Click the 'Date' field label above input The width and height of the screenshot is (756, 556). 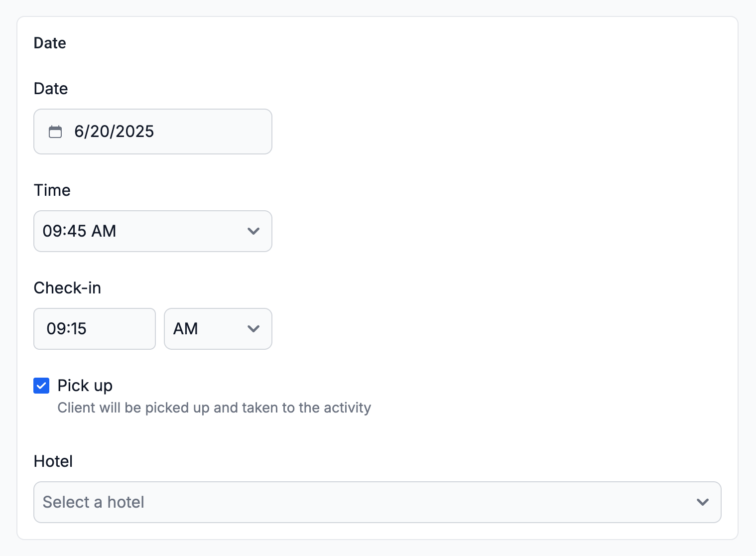coord(51,89)
